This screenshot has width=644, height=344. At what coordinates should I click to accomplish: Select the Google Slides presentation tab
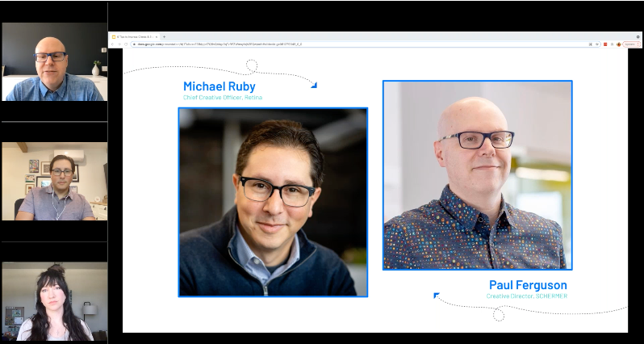coord(135,36)
